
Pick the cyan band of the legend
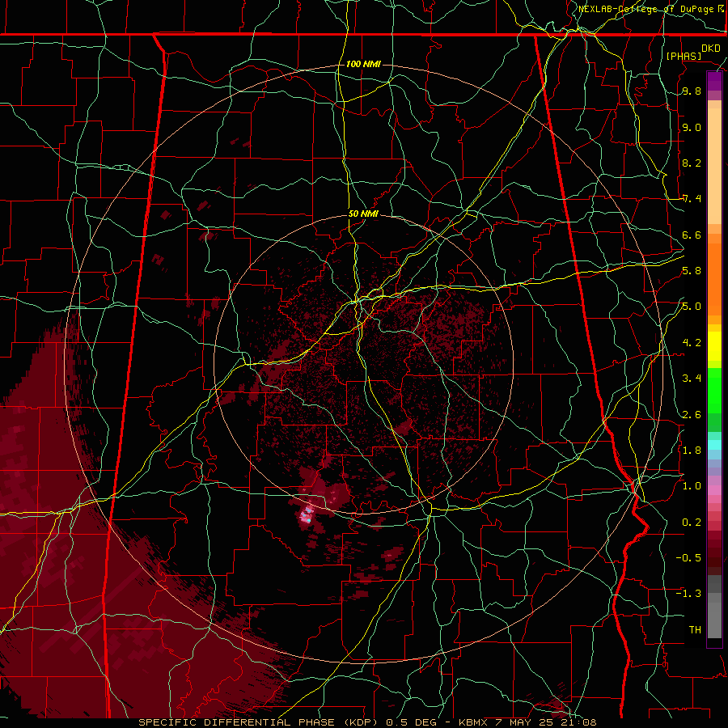714,444
